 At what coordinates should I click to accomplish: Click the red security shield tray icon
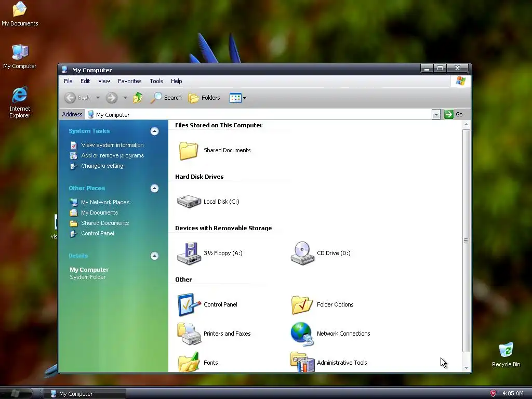[x=493, y=393]
